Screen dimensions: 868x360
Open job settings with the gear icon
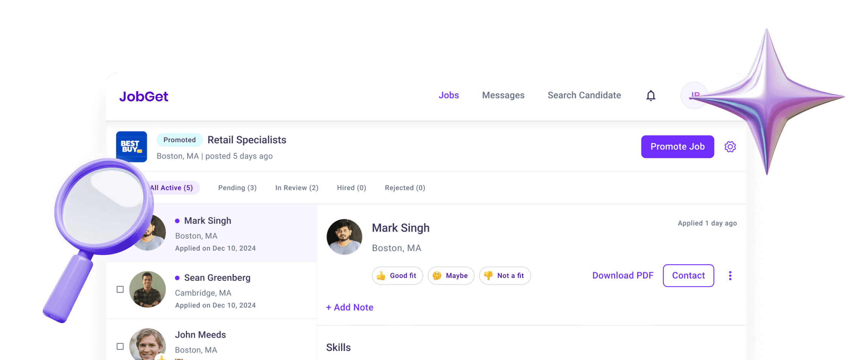point(730,147)
